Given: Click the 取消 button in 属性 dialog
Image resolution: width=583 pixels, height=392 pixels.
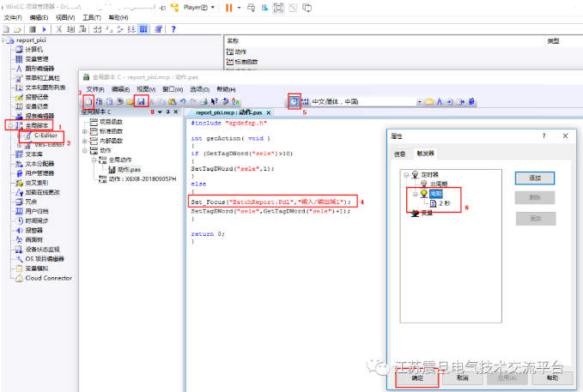Looking at the screenshot, I should (x=462, y=378).
